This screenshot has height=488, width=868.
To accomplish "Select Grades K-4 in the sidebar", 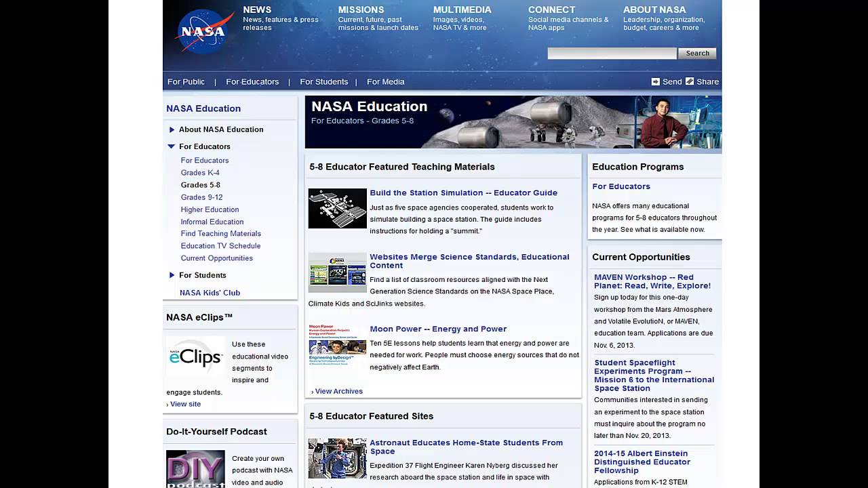I will coord(200,173).
